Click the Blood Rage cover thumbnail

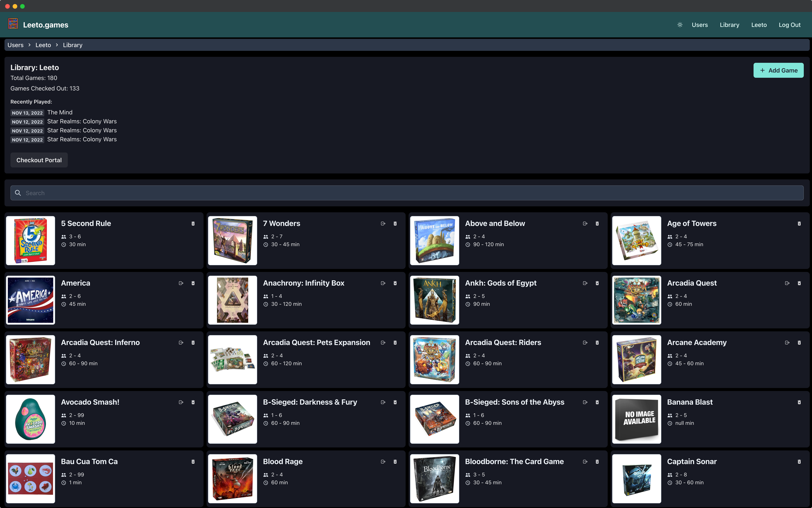[x=232, y=478]
